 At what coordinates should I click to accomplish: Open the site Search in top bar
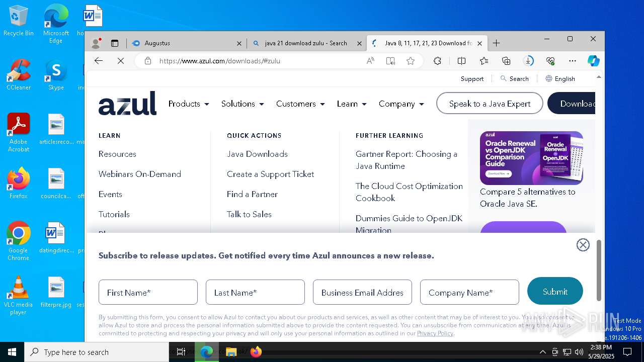(514, 78)
